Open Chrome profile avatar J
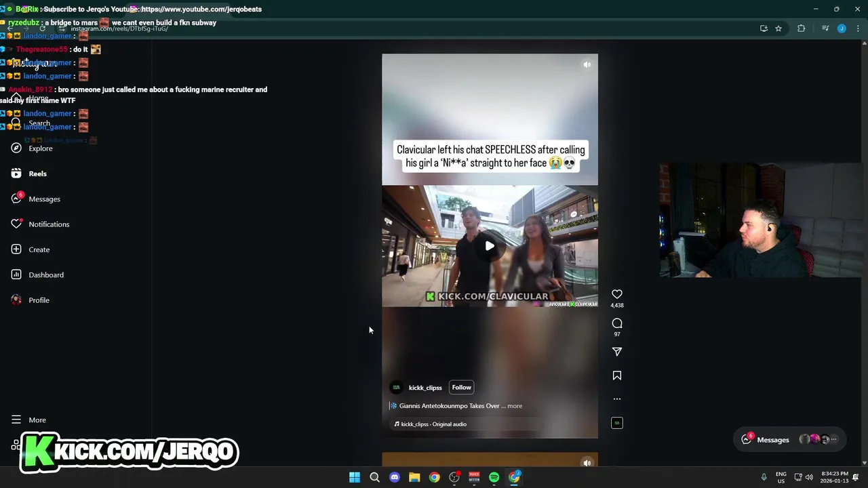 842,28
